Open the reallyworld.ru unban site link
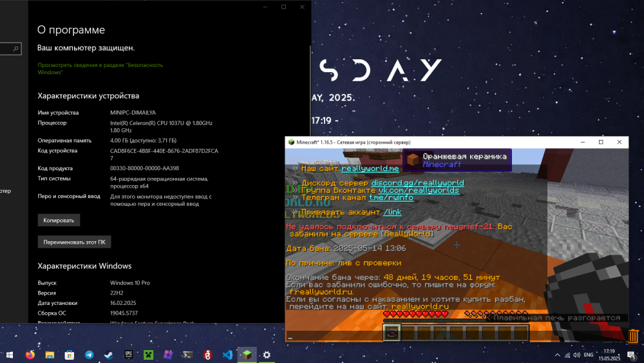644x363 pixels. (x=420, y=306)
